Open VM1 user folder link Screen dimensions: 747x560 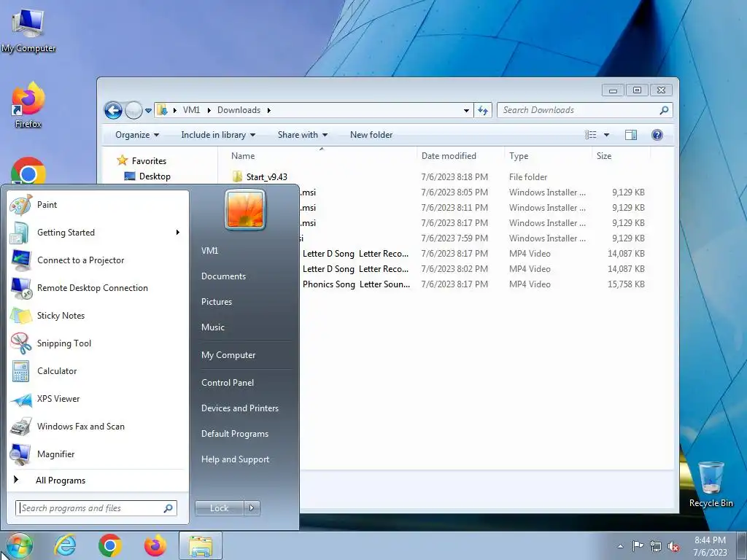pos(209,251)
